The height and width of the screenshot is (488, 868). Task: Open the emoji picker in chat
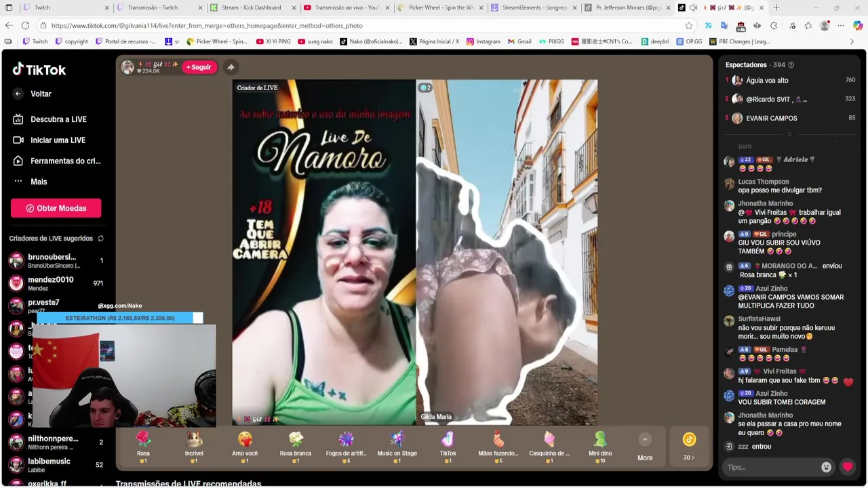tap(826, 467)
